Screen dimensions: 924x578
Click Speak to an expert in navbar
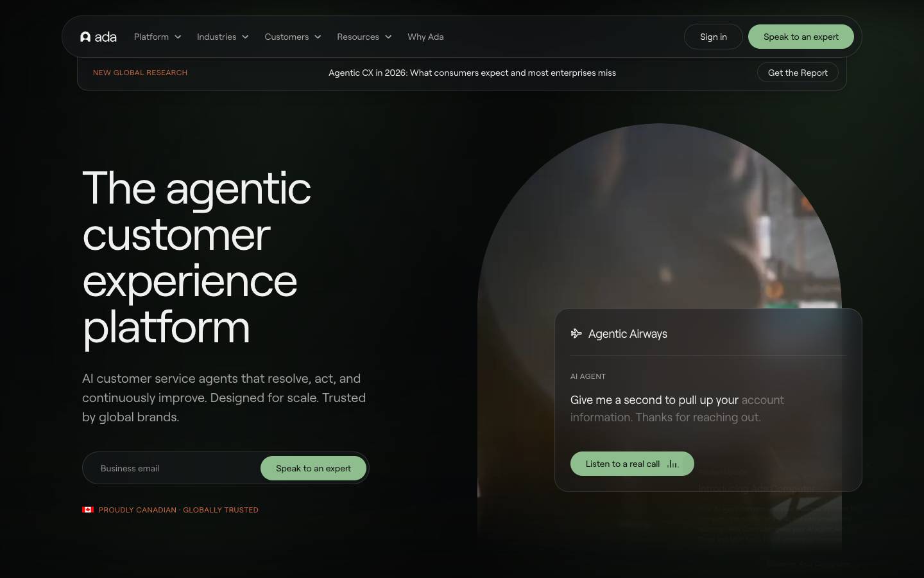pyautogui.click(x=801, y=37)
